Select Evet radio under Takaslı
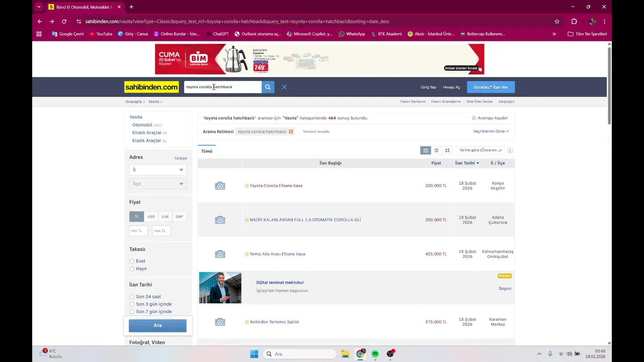 click(132, 261)
